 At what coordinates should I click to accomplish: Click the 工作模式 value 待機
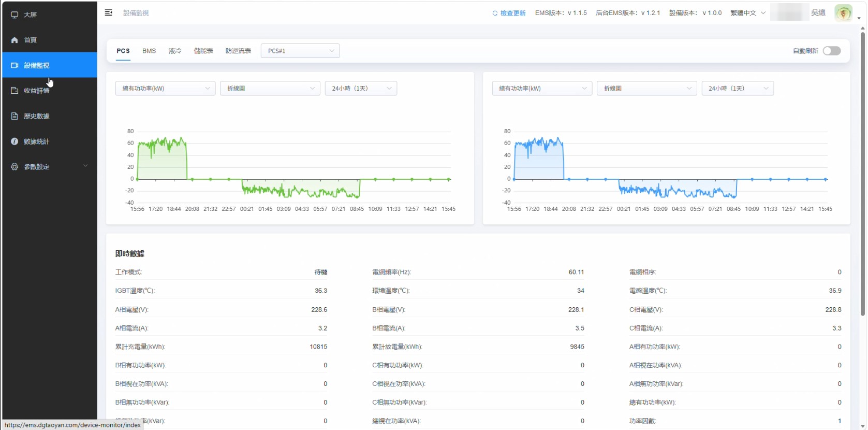tap(321, 272)
